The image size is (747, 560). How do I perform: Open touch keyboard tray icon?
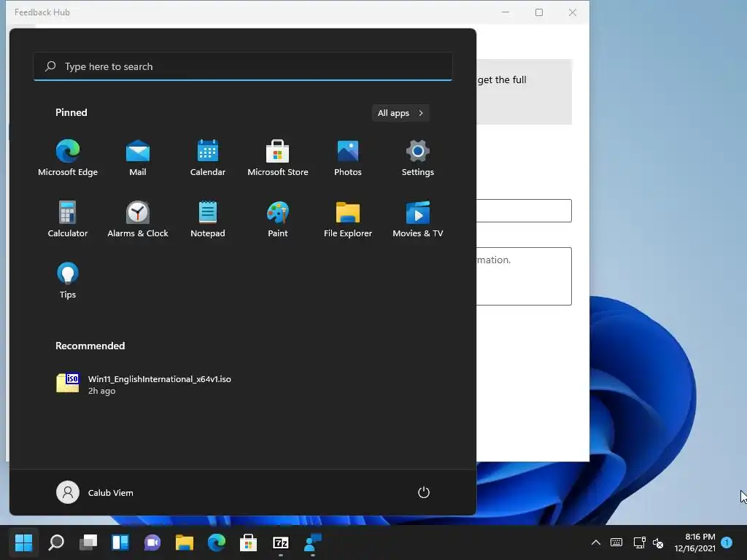point(616,542)
